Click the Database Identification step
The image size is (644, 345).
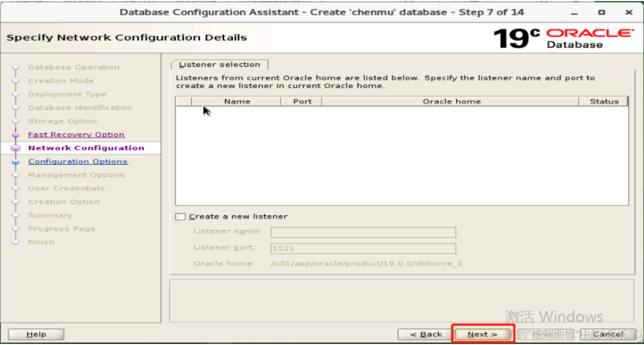tap(80, 107)
